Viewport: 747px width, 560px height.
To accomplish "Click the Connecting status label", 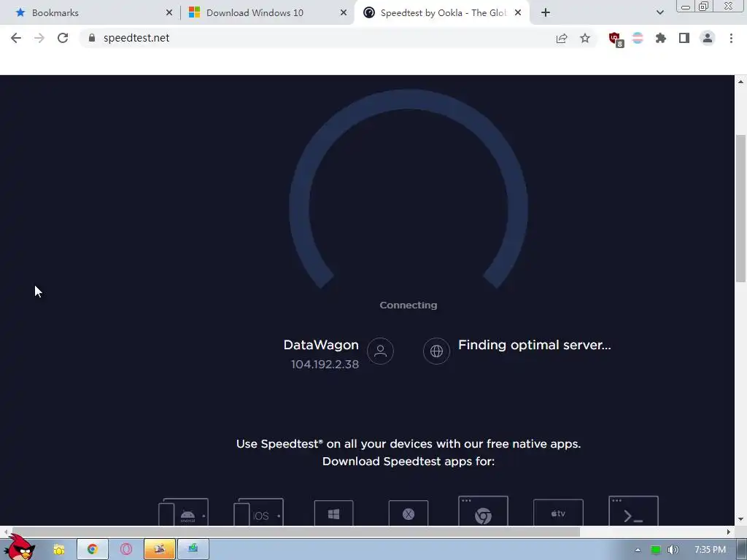I will tap(409, 306).
